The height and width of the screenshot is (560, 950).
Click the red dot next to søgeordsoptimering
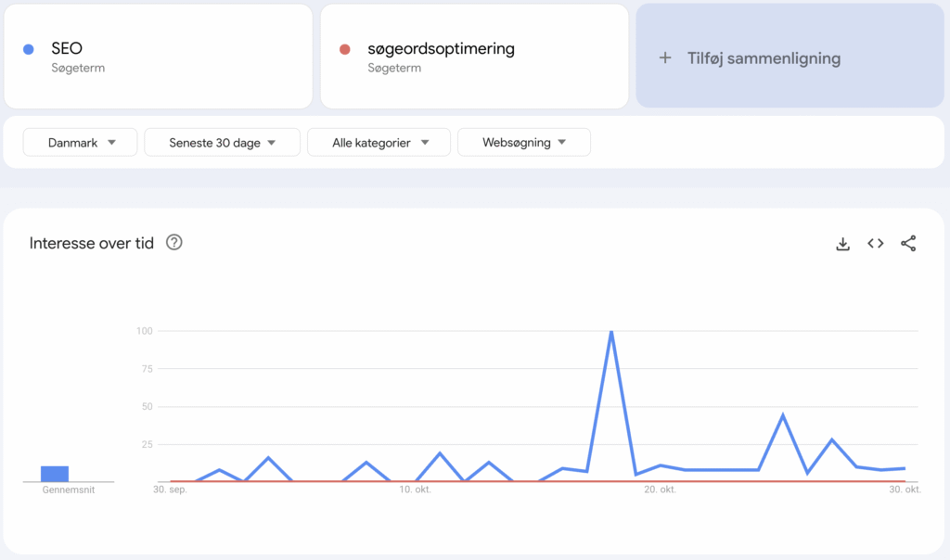[345, 49]
